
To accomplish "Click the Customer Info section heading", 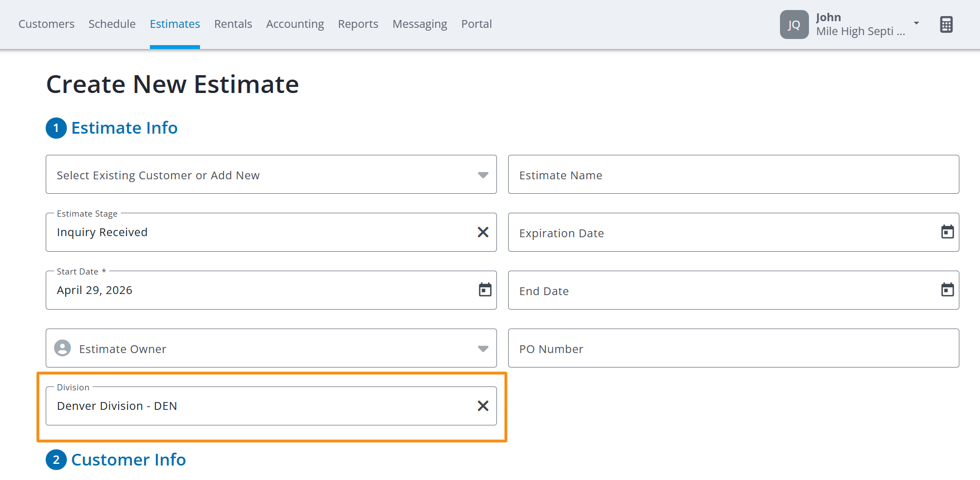I will [x=129, y=460].
